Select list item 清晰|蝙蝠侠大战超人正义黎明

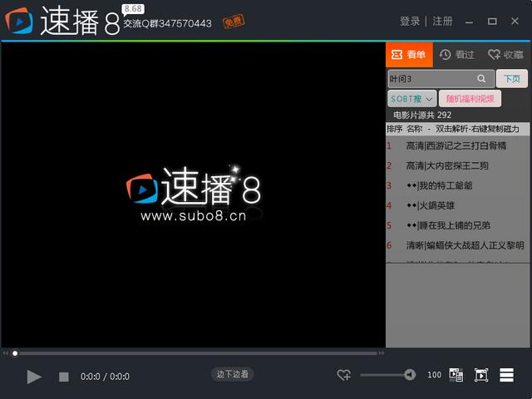(x=457, y=245)
